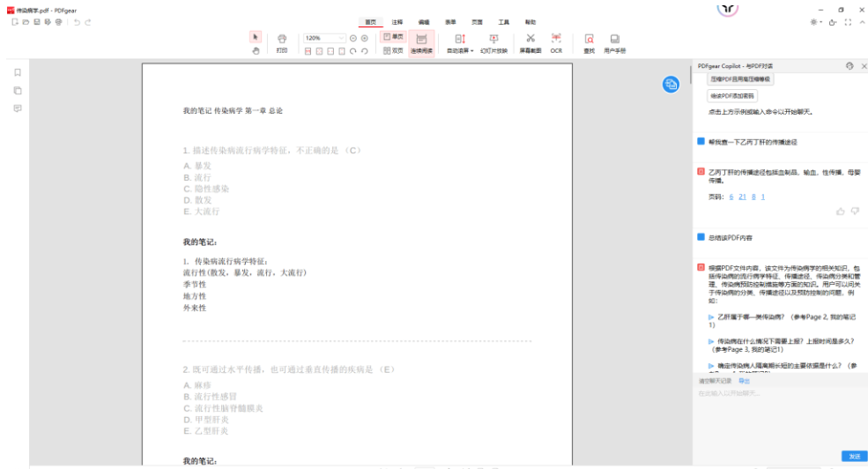Click the save disk icon

pyautogui.click(x=37, y=22)
